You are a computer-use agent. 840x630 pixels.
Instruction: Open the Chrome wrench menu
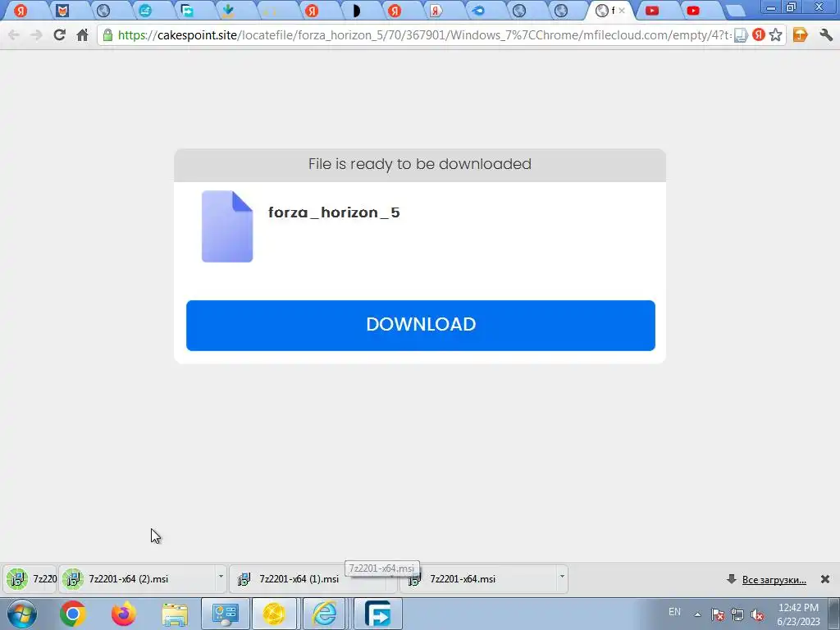click(826, 34)
